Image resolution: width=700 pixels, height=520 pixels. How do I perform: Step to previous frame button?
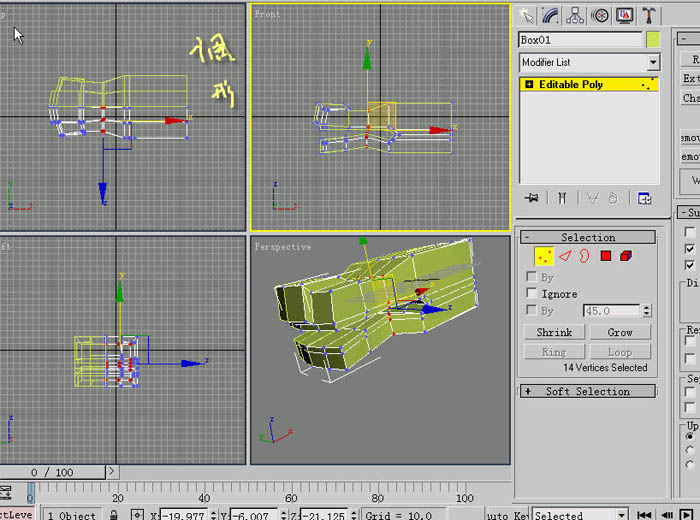667,515
